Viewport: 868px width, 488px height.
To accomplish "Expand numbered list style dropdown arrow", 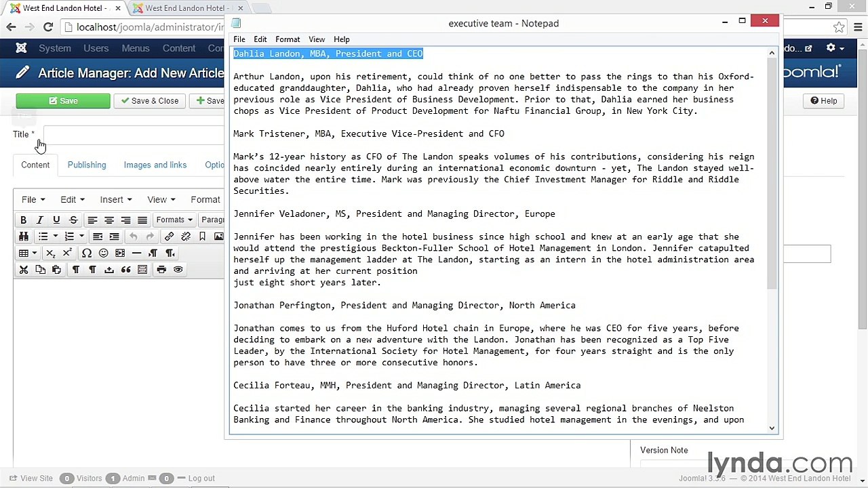I will (x=81, y=237).
